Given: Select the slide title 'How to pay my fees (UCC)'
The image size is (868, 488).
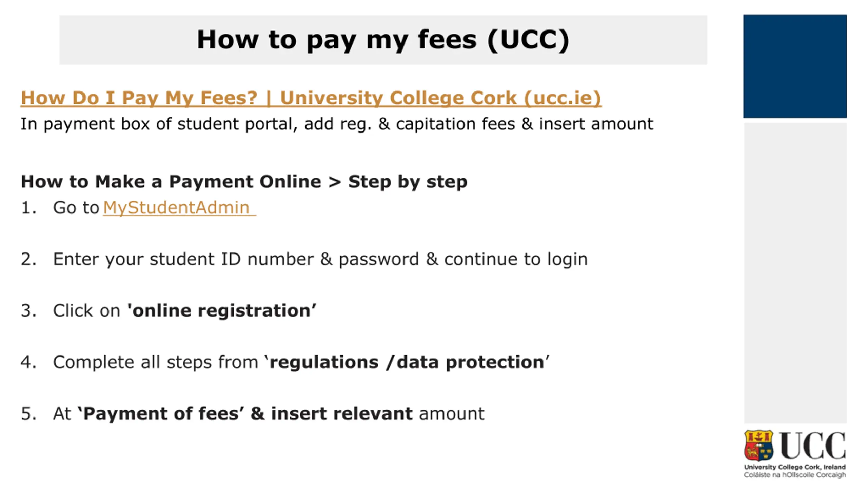Looking at the screenshot, I should tap(383, 40).
